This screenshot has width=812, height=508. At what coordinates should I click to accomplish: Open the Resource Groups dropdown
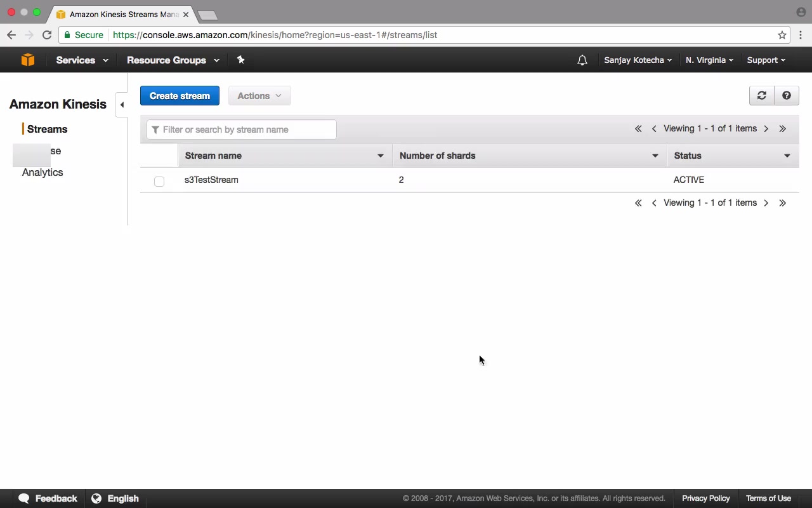click(x=173, y=60)
